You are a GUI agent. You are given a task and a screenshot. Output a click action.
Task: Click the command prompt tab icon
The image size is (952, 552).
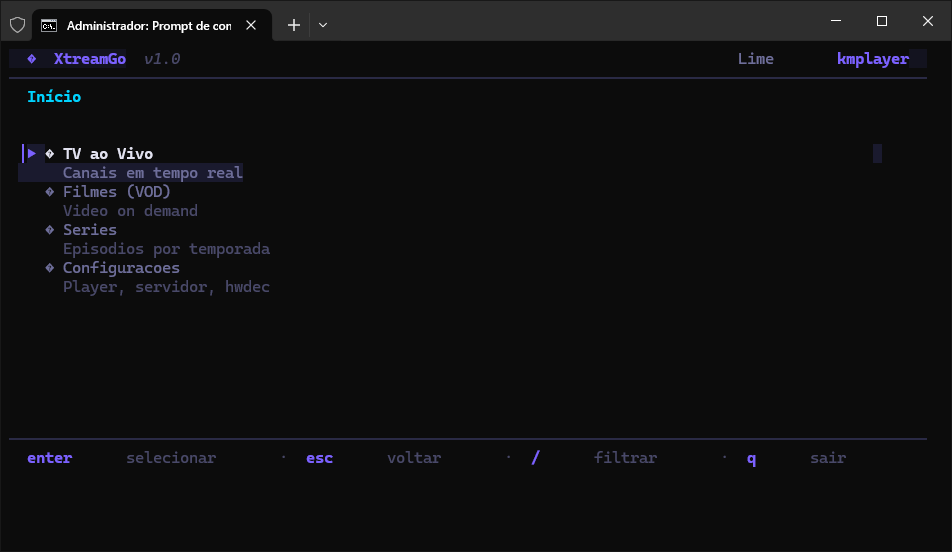(x=49, y=26)
